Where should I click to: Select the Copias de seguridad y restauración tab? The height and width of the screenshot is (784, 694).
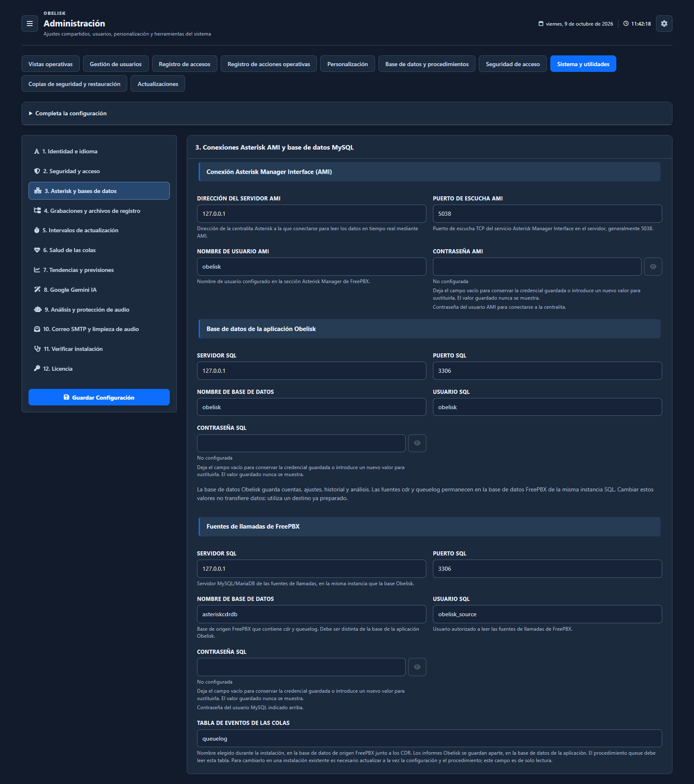[74, 84]
